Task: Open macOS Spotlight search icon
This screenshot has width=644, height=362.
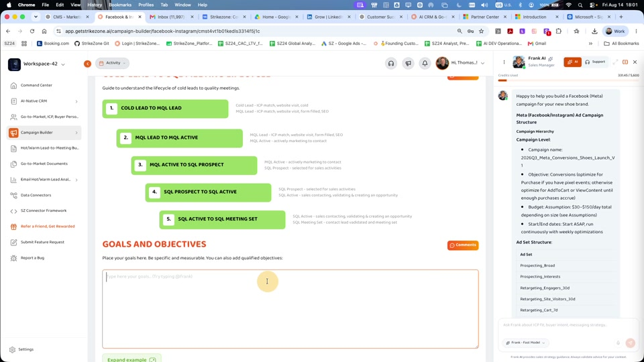Action: pos(580,5)
